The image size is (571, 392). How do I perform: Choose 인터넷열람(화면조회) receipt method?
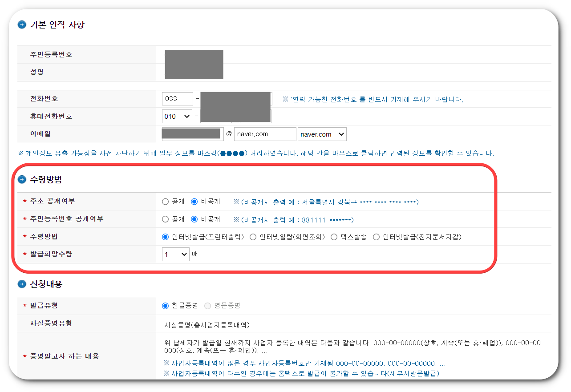coord(253,236)
